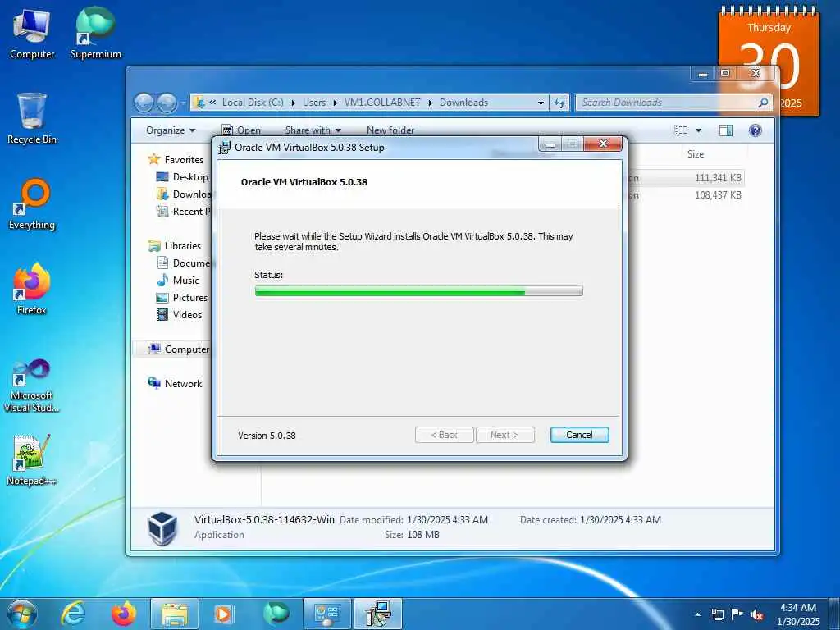Refresh the Downloads folder view
The width and height of the screenshot is (840, 630).
pyautogui.click(x=559, y=103)
